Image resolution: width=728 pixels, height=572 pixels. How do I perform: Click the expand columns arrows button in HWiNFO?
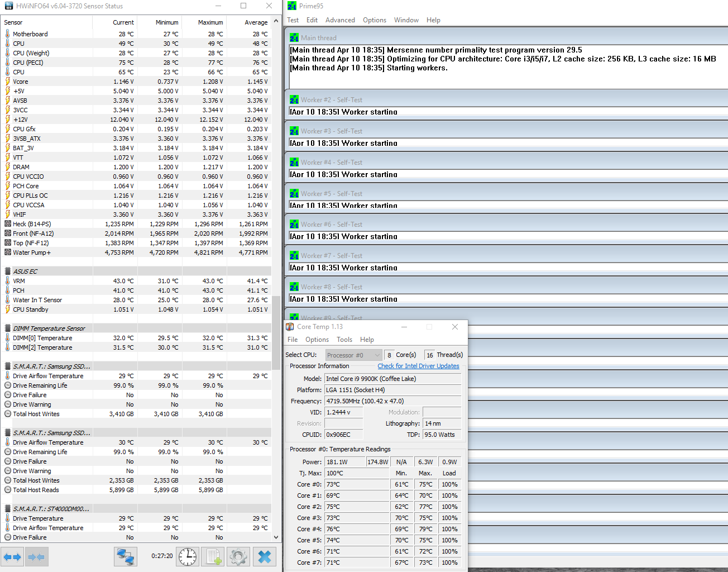click(12, 557)
